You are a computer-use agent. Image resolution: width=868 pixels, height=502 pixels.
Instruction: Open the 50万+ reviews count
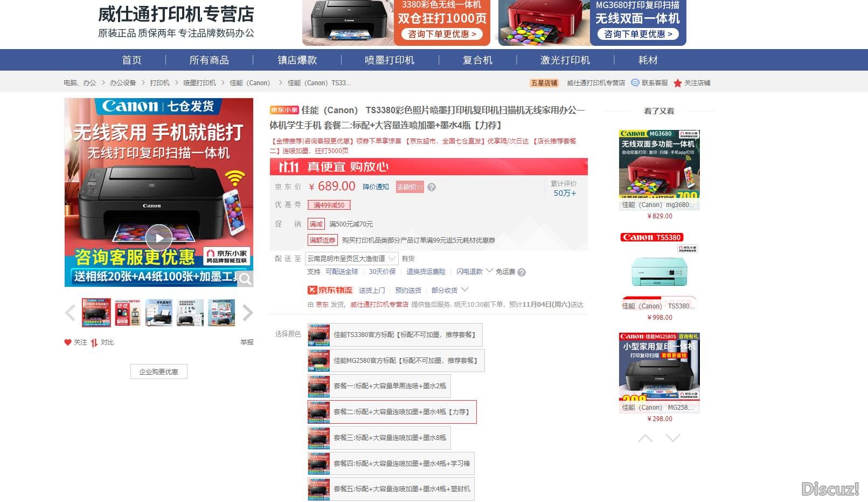pos(565,193)
